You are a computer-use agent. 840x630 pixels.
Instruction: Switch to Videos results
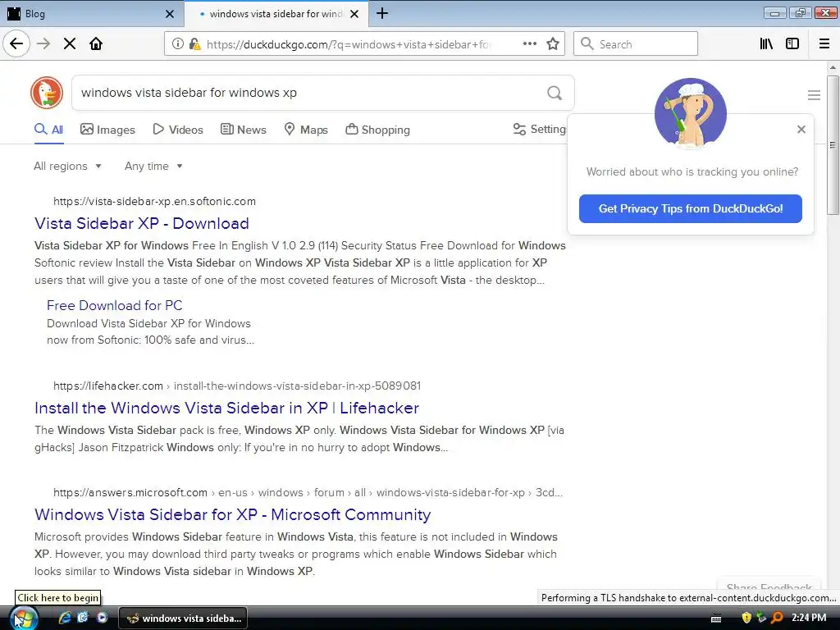pyautogui.click(x=178, y=130)
